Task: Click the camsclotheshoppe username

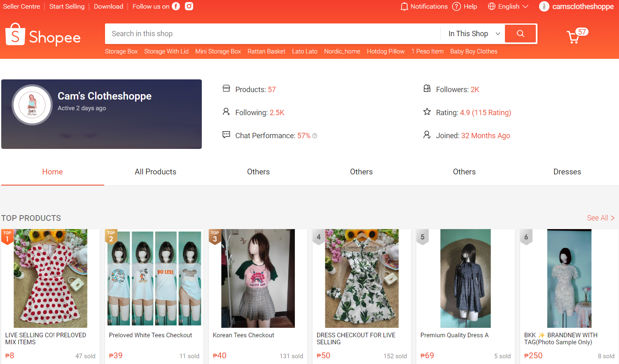Action: (583, 7)
